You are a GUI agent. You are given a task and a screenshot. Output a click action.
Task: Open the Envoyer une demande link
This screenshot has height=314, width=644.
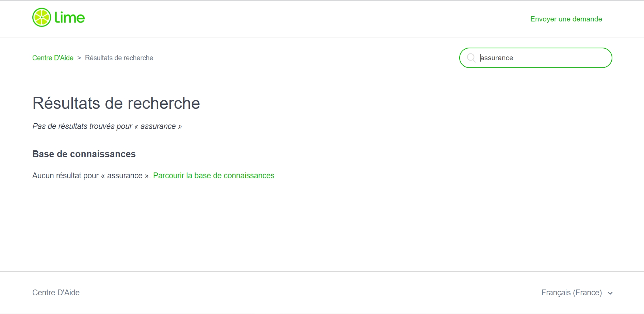tap(566, 19)
